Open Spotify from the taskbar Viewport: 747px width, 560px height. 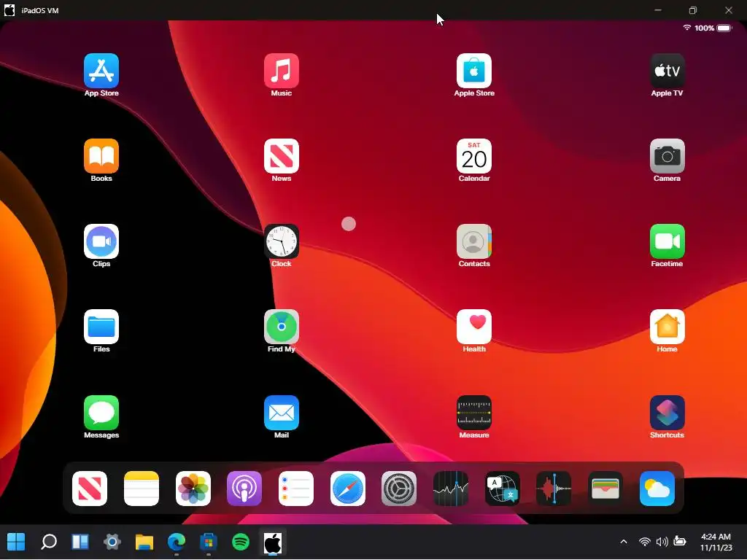[x=241, y=542]
